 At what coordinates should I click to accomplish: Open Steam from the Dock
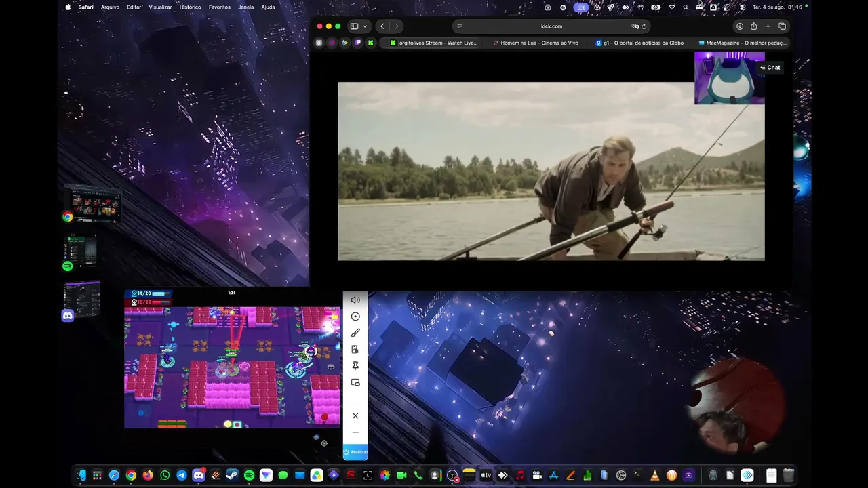[233, 476]
